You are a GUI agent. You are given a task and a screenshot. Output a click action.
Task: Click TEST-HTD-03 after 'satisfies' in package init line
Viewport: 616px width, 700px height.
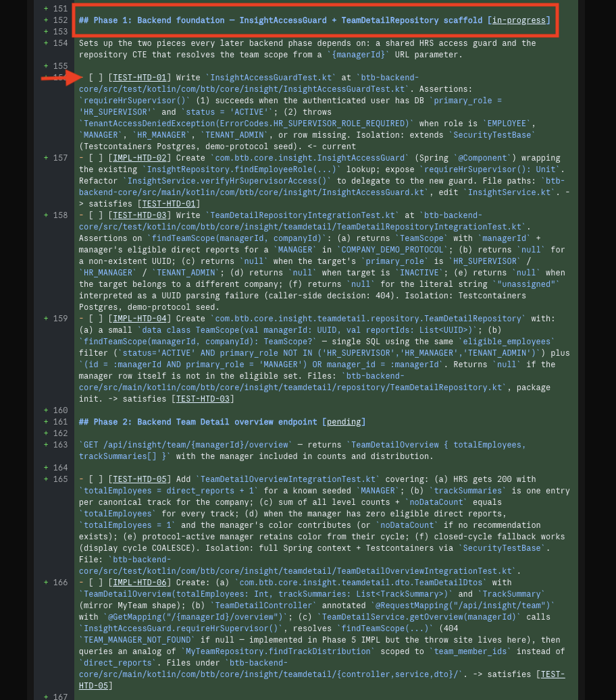203,399
